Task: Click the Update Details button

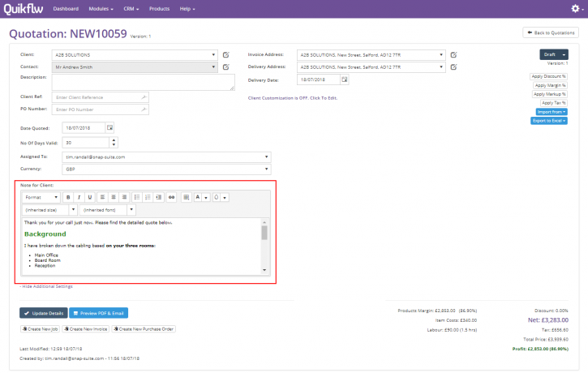Action: [x=44, y=313]
